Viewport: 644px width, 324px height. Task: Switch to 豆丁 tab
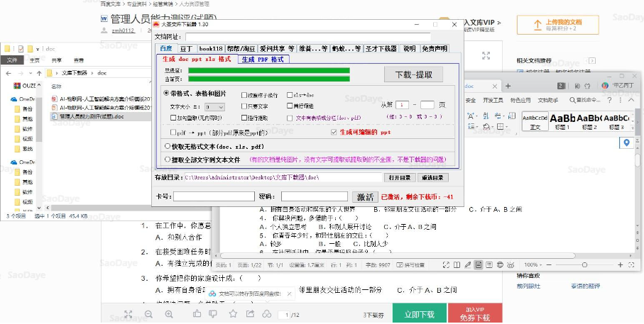(x=186, y=48)
